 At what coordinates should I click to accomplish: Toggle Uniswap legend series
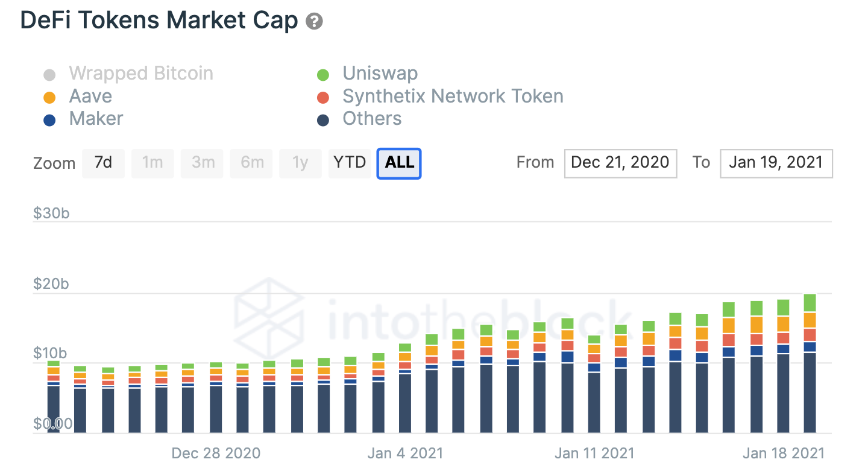point(366,74)
